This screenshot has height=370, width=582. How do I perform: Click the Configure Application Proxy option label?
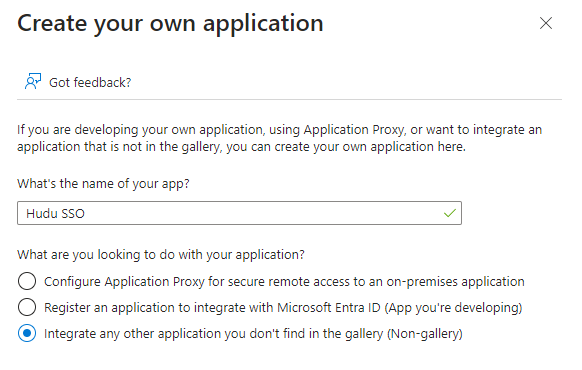tap(284, 282)
